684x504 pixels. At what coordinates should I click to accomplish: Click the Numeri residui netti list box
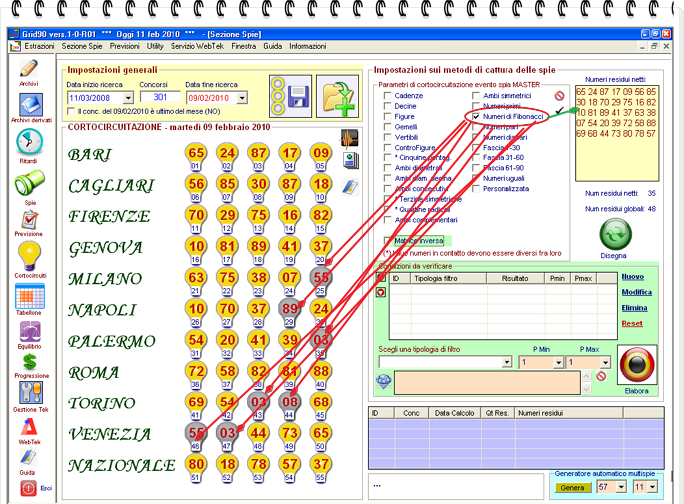(x=617, y=133)
